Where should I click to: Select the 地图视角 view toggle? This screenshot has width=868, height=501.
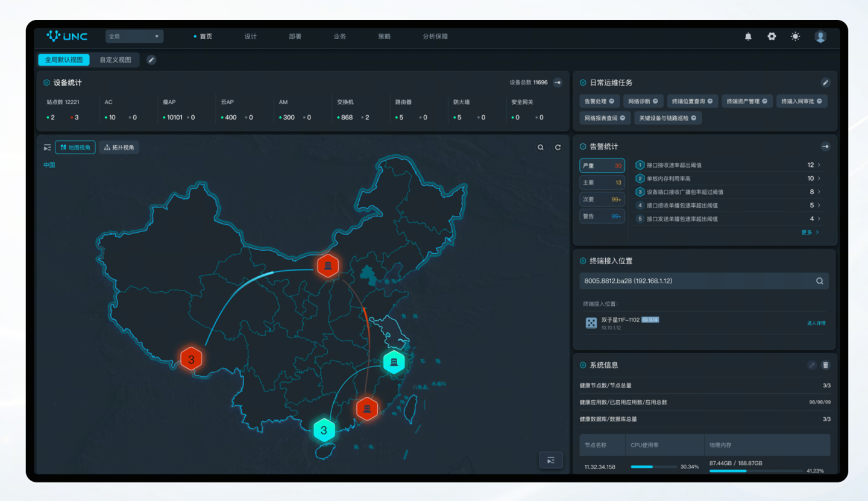(x=75, y=148)
